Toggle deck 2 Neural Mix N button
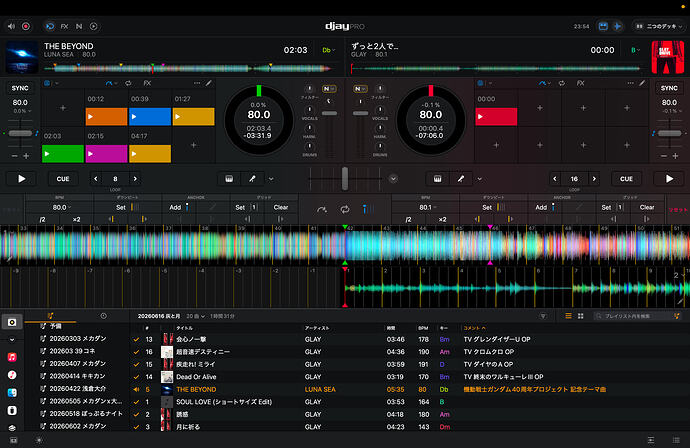 point(360,89)
